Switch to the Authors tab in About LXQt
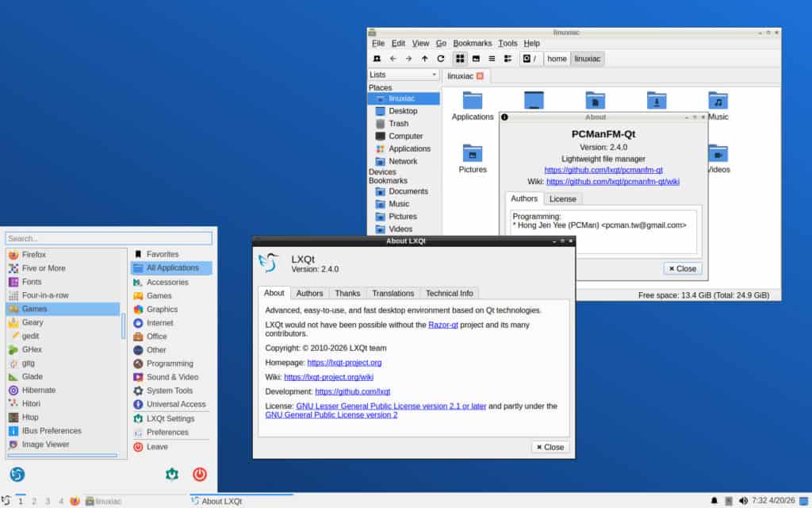 coord(309,293)
